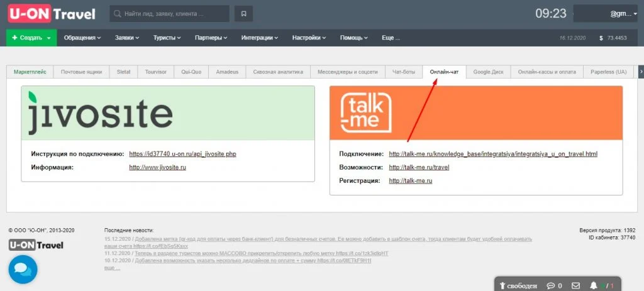Screen dimensions: 644x291
Task: Click the dollar rate 73.4453 indicator
Action: tap(613, 38)
